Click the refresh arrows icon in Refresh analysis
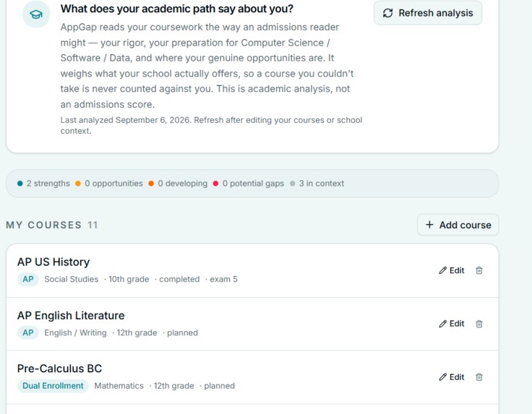The width and height of the screenshot is (532, 414). click(388, 13)
